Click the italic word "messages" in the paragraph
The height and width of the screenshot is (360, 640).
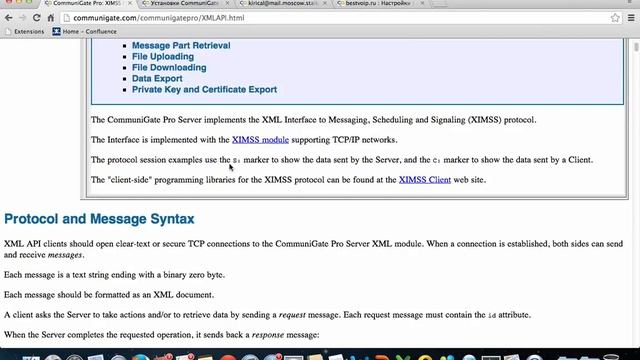pos(65,255)
